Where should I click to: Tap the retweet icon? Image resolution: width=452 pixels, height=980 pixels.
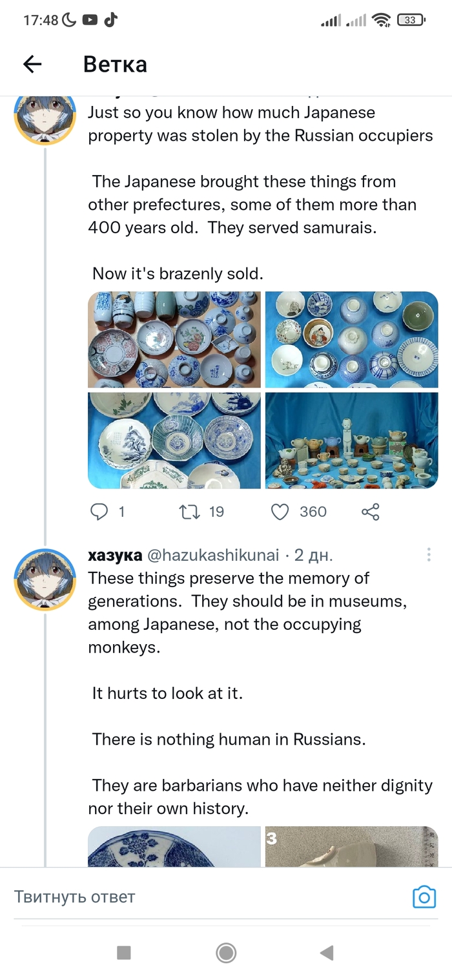click(x=190, y=512)
